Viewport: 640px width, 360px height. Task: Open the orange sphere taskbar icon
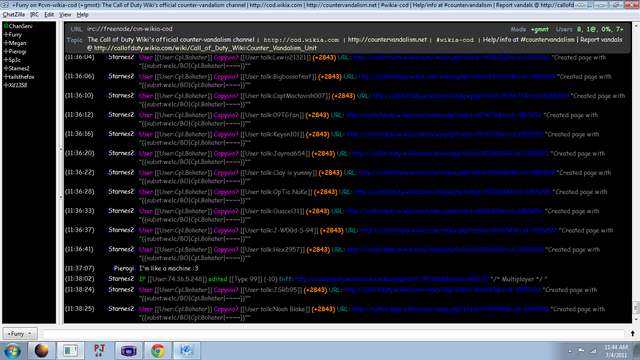tap(41, 351)
